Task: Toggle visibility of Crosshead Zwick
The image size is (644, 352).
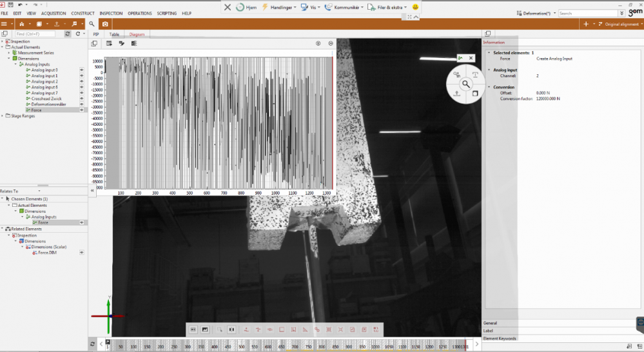Action: coord(82,99)
